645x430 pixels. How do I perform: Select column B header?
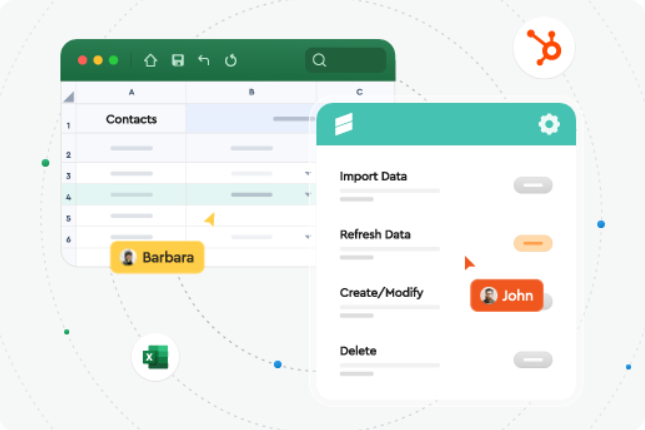(251, 92)
